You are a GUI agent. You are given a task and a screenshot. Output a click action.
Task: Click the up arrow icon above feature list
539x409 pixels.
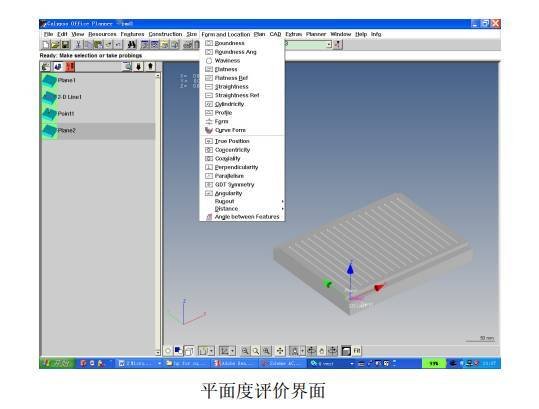(x=150, y=66)
